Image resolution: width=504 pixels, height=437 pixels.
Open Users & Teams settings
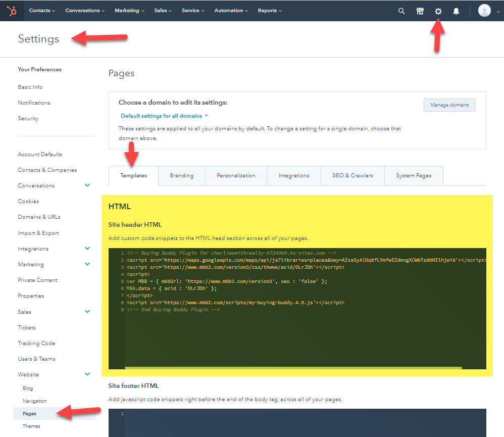coord(36,359)
